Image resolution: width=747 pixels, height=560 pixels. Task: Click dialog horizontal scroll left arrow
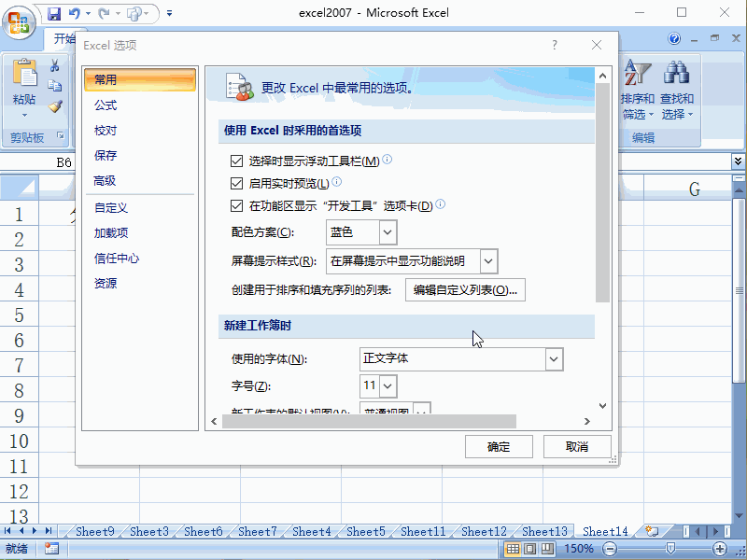click(215, 422)
